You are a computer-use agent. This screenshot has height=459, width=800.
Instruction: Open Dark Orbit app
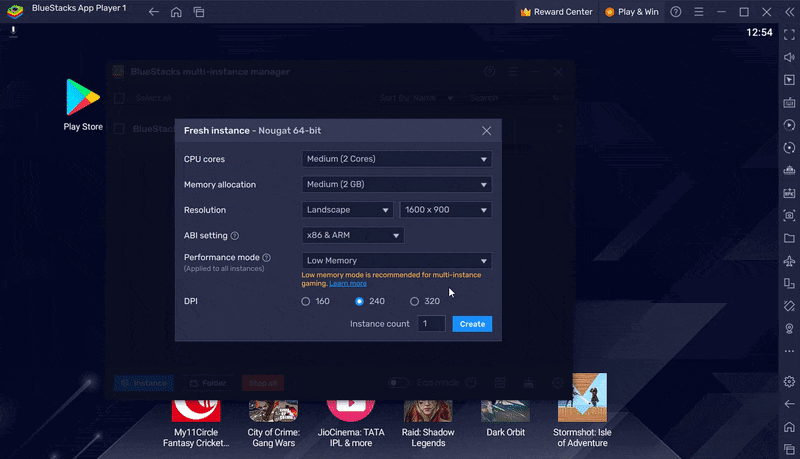(x=505, y=418)
